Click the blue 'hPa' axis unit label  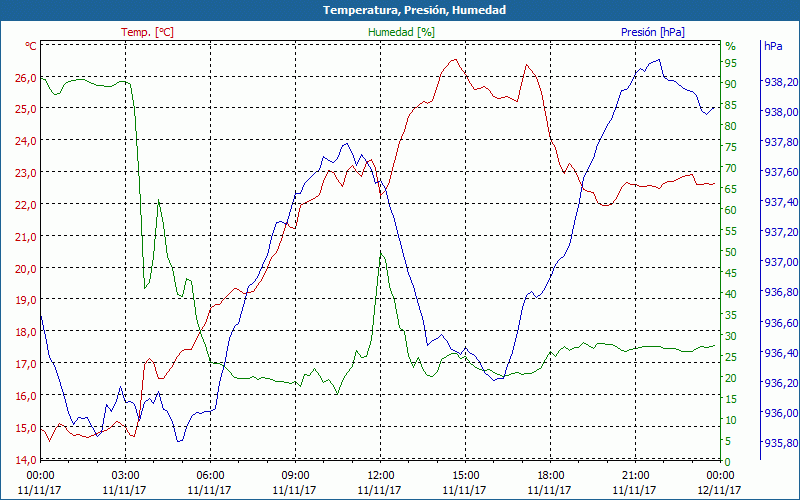click(x=773, y=46)
